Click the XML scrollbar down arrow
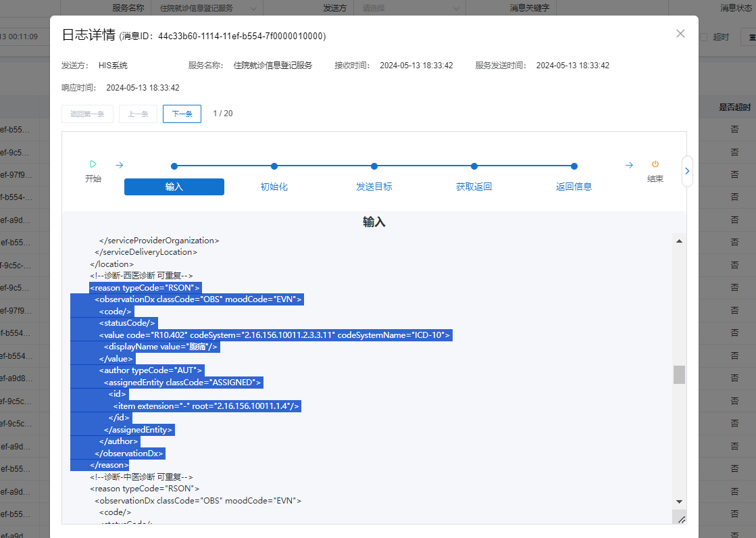Image resolution: width=756 pixels, height=538 pixels. tap(679, 502)
